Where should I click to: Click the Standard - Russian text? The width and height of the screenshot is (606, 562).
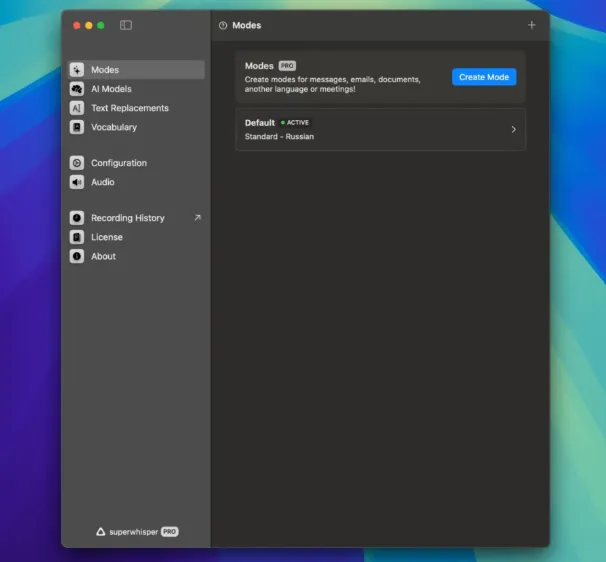279,136
